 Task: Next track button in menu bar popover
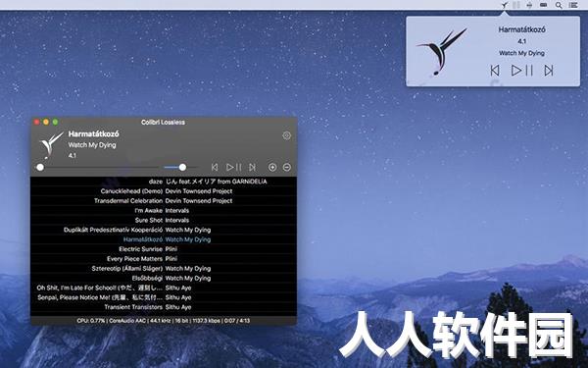(549, 71)
